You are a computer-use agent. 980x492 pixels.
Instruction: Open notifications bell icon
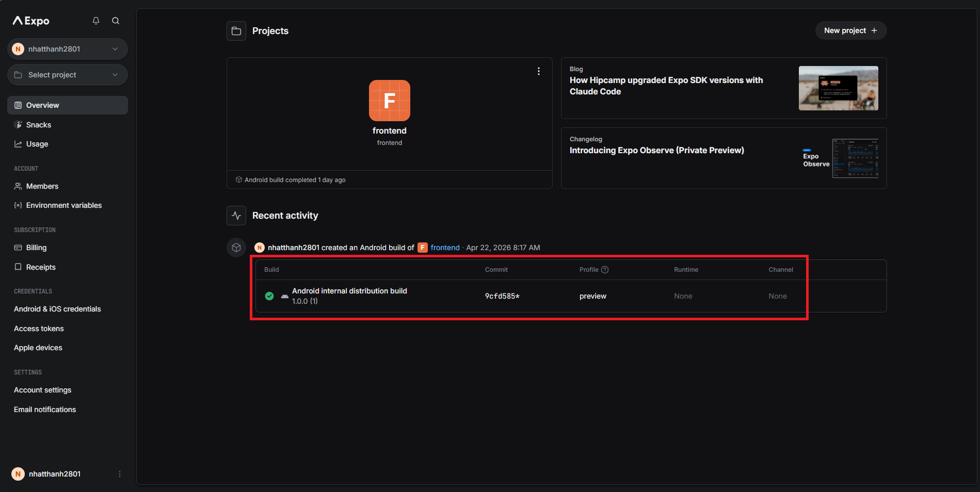pyautogui.click(x=96, y=21)
